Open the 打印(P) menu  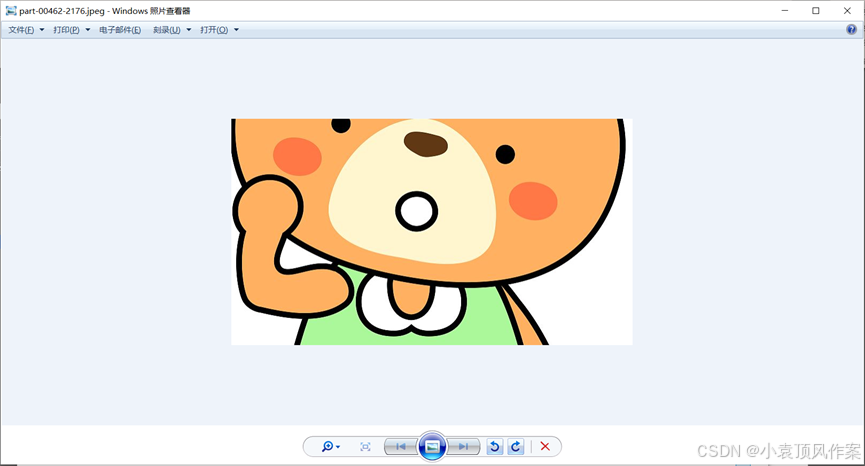coord(66,30)
